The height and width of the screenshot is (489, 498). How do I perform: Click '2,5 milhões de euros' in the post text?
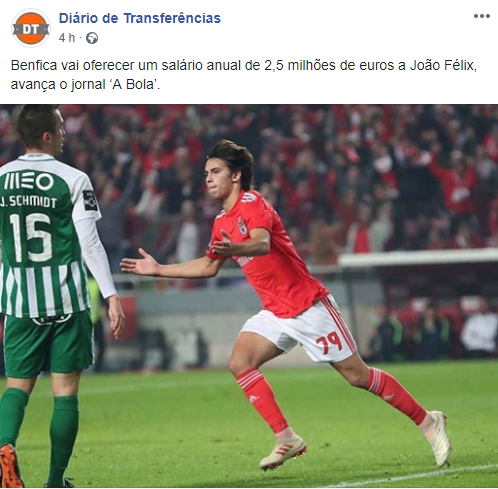click(330, 65)
